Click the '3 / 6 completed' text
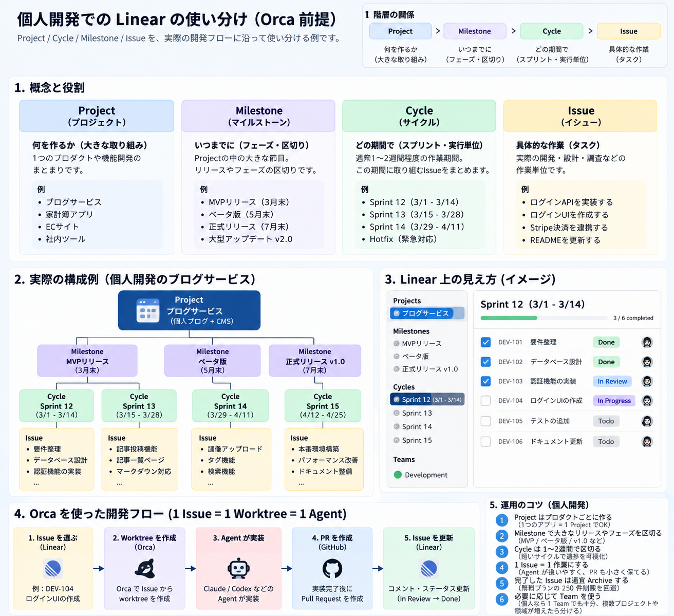 pyautogui.click(x=633, y=318)
